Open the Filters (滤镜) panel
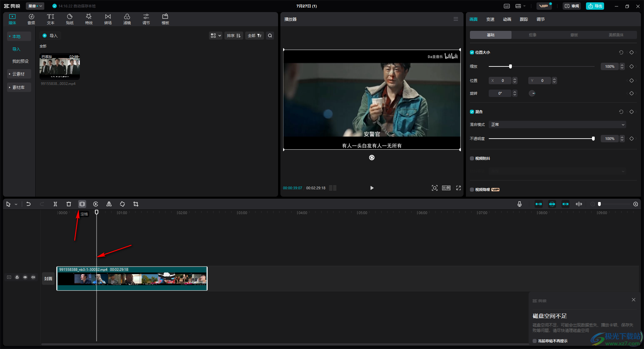Screen dimensions: 644x349 pyautogui.click(x=127, y=19)
